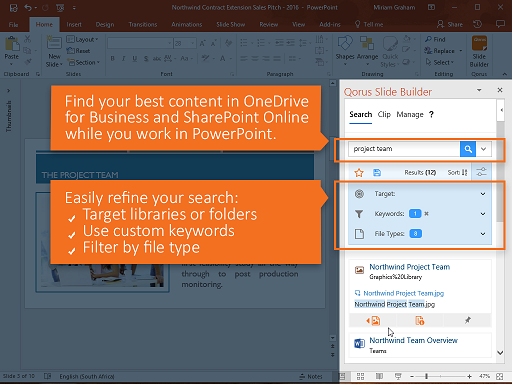Open the Northwind Team Overview result

413,340
